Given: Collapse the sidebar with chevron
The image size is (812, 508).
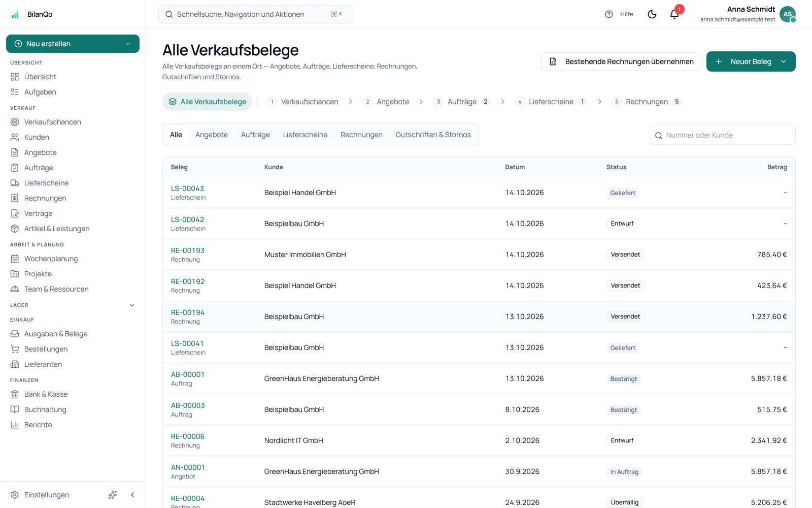Looking at the screenshot, I should click(132, 495).
